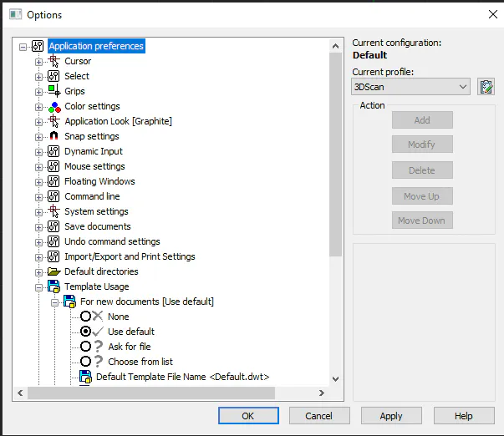Screen dimensions: 504x436
Task: Click the Color settings RGB circles icon
Action: point(54,106)
